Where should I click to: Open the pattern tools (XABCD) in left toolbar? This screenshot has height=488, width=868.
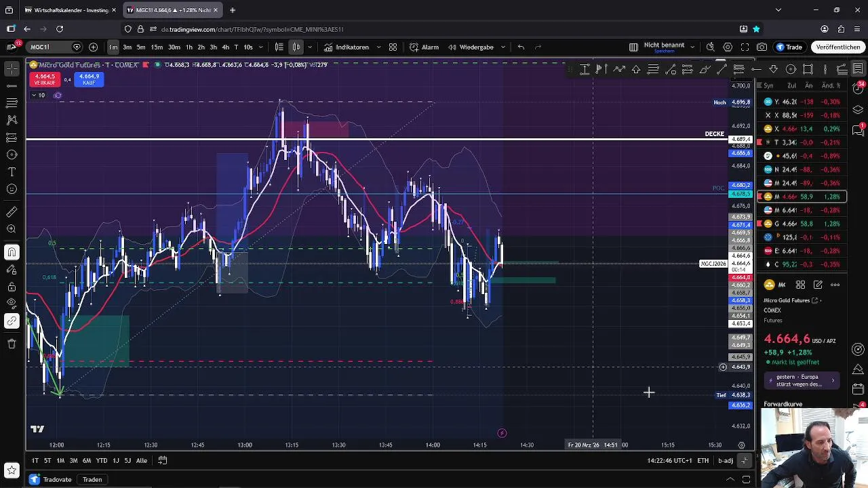12,120
